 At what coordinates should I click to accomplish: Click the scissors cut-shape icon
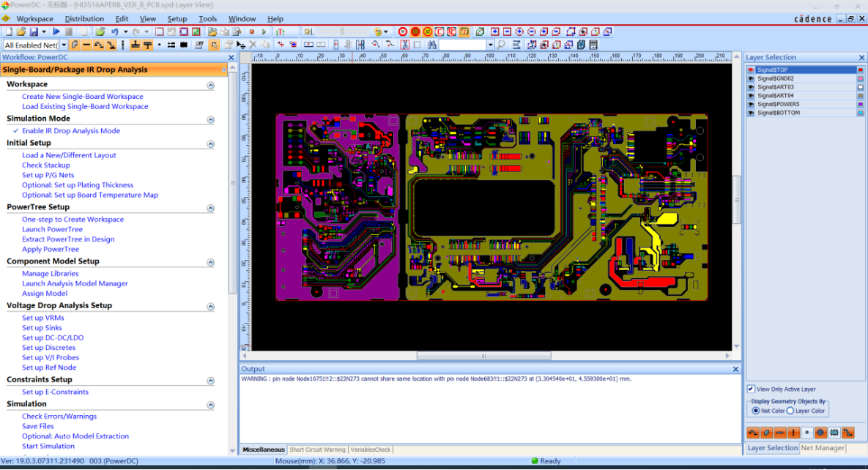coord(404,45)
